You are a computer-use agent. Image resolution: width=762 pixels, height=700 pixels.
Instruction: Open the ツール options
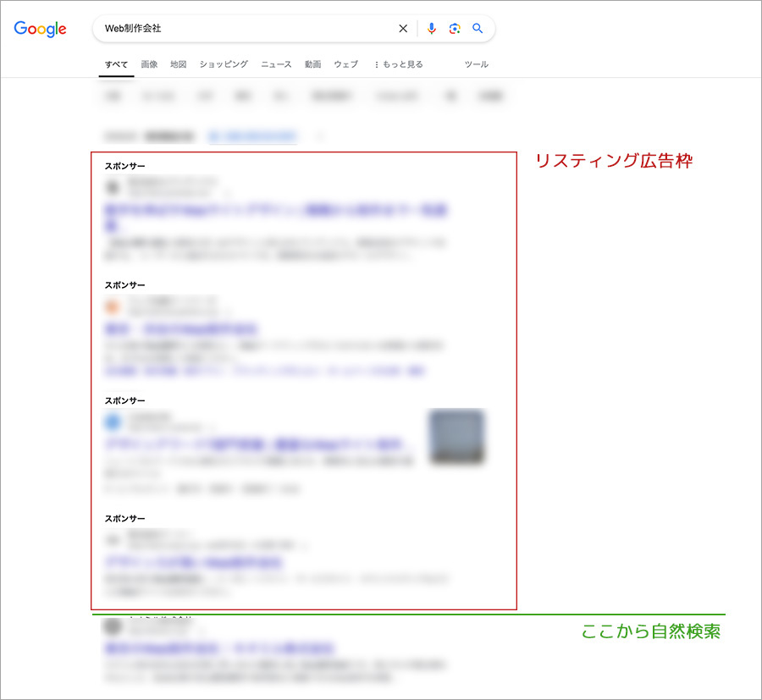(476, 64)
